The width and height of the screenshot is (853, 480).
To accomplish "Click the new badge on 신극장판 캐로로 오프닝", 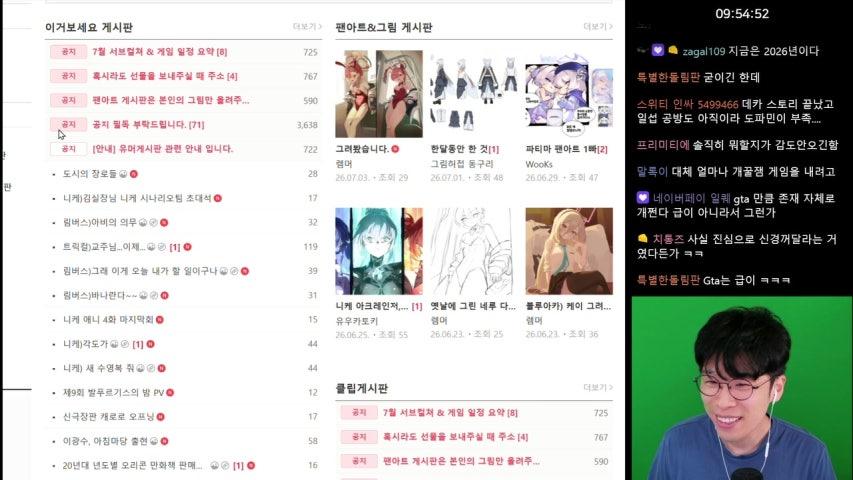I will (x=160, y=416).
